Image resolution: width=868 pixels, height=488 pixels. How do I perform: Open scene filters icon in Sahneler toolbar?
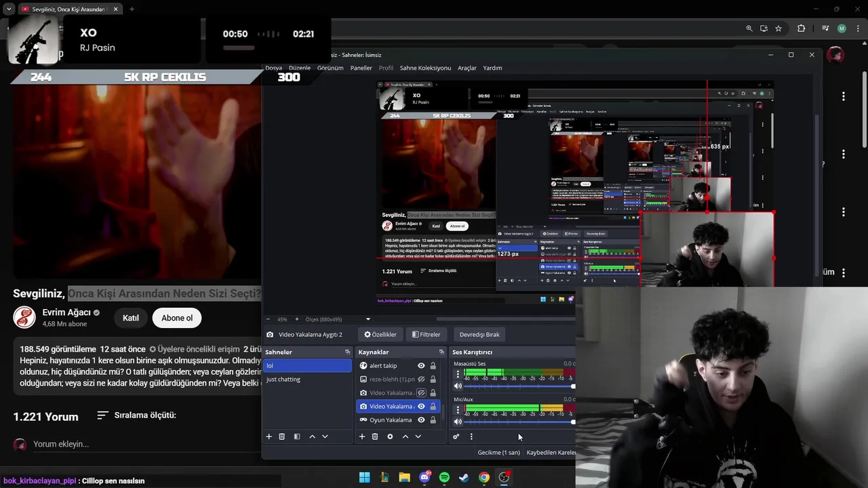(x=296, y=436)
